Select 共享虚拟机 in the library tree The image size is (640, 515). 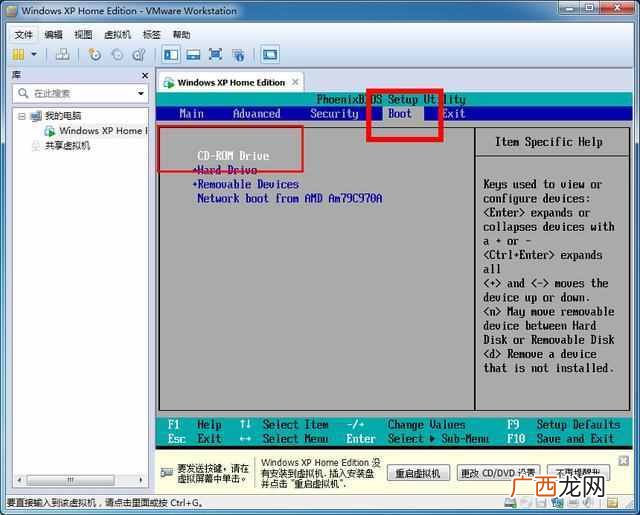(67, 146)
